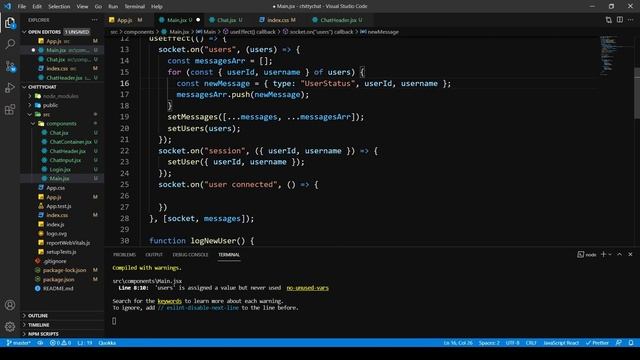Open notifications bell in status bar

tap(631, 343)
